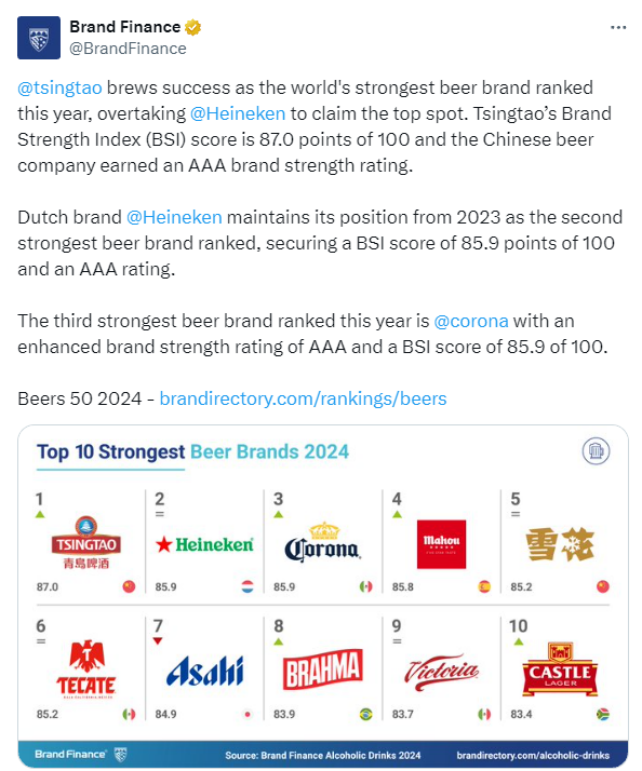Viewport: 642px width, 771px height.
Task: Click the Corona logo in chart
Action: [323, 543]
